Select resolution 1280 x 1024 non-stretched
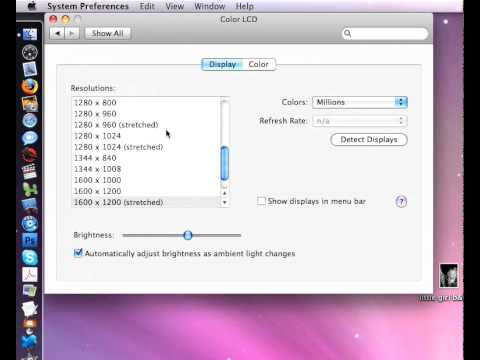The width and height of the screenshot is (480, 360). pyautogui.click(x=146, y=136)
